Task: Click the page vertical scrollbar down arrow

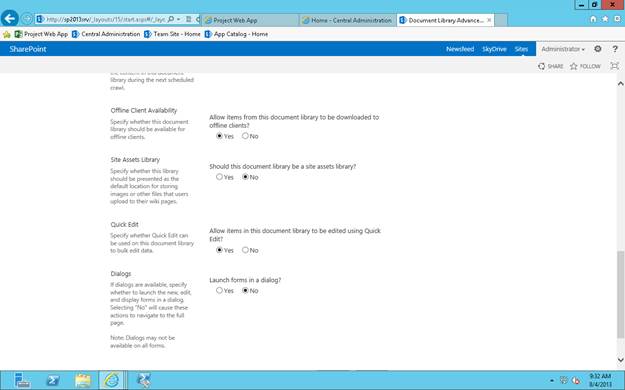Action: click(x=621, y=360)
